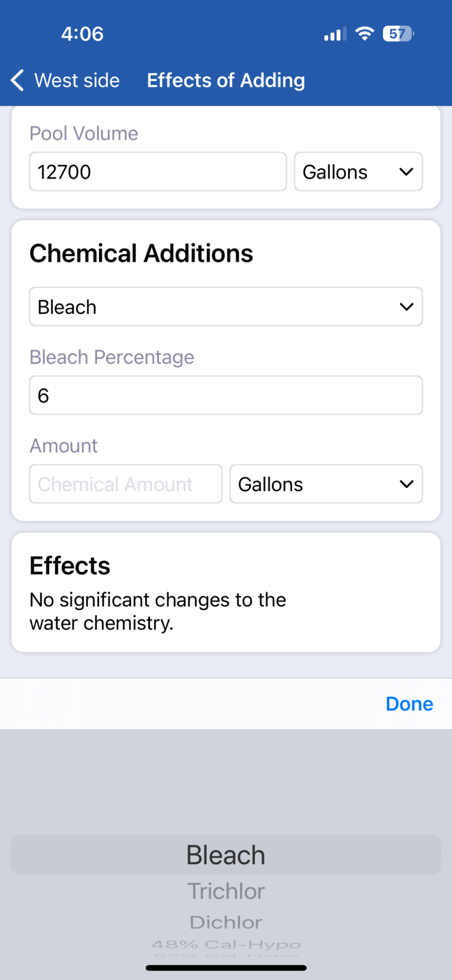Tap the chevron on Amount unit selector
Viewport: 452px width, 980px height.
406,484
